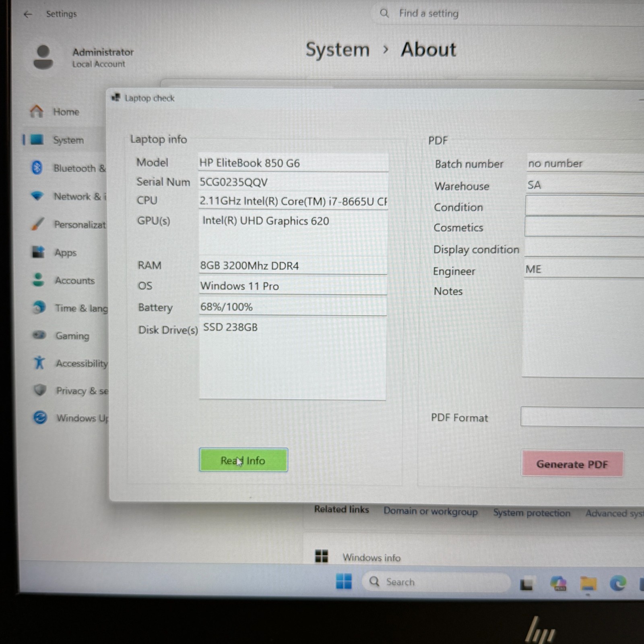Viewport: 644px width, 644px height.
Task: Open the Personalization brush icon
Action: click(38, 224)
